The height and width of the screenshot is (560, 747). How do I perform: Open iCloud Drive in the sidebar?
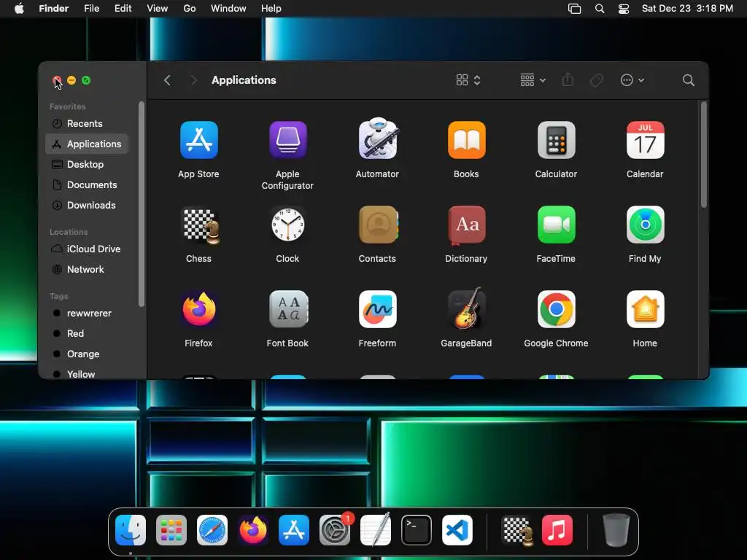[x=87, y=249]
